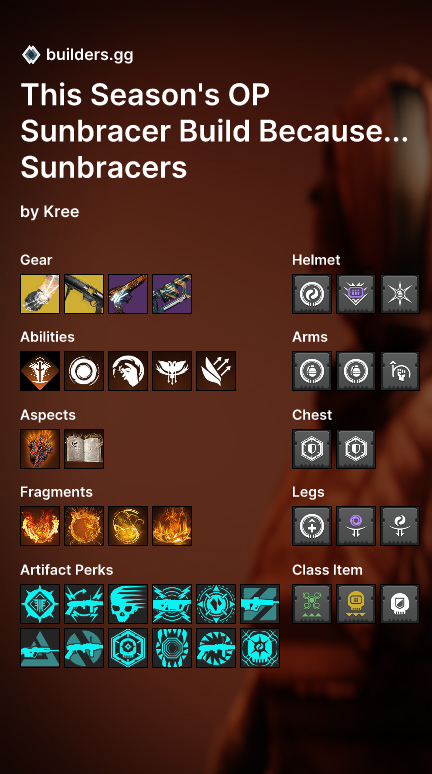Viewport: 432px width, 774px height.
Task: Select the purple orb mod under Legs
Action: tap(356, 526)
